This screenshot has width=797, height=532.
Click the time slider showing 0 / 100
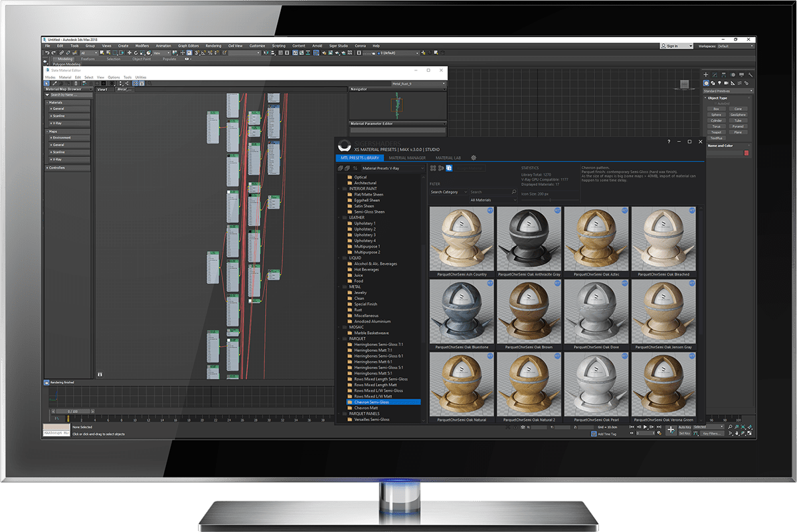pyautogui.click(x=72, y=412)
